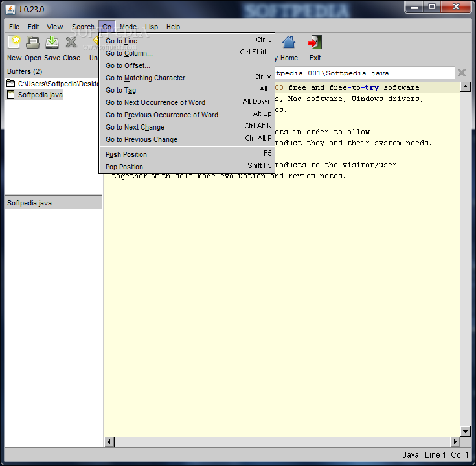The height and width of the screenshot is (466, 476).
Task: Click the horizontal scrollbar left arrow
Action: (x=109, y=441)
